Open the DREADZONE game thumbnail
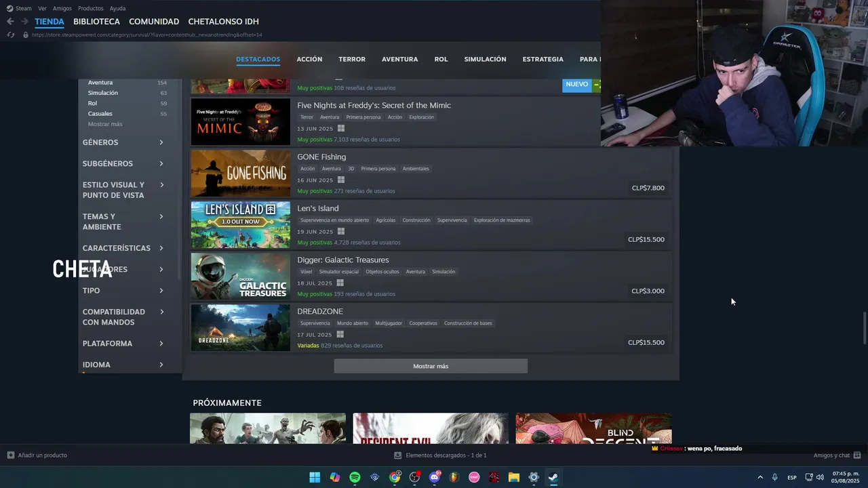The image size is (868, 488). pos(241,328)
